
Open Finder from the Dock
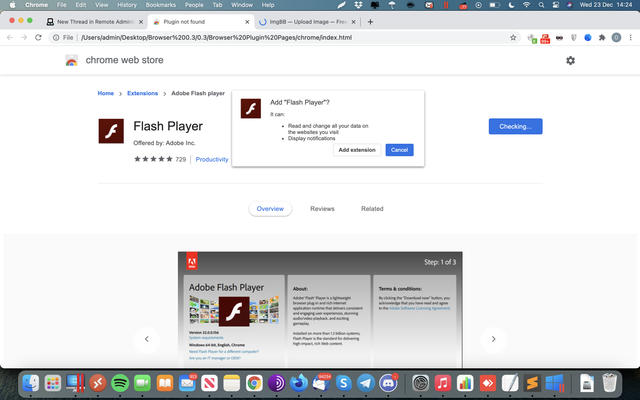(x=31, y=383)
